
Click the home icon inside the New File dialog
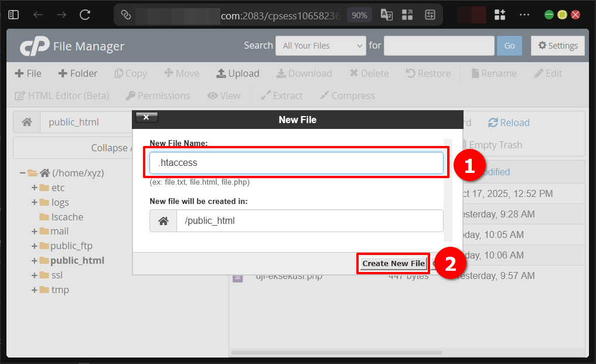[163, 220]
